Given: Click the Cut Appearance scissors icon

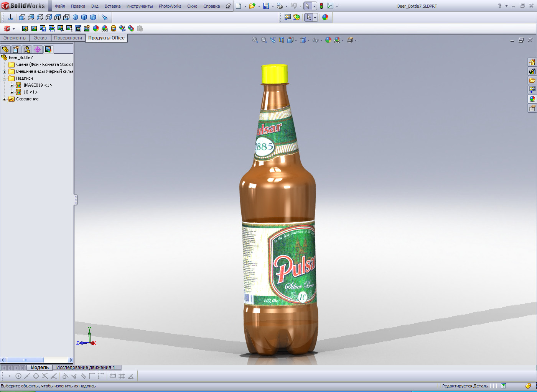Looking at the screenshot, I should [x=122, y=28].
